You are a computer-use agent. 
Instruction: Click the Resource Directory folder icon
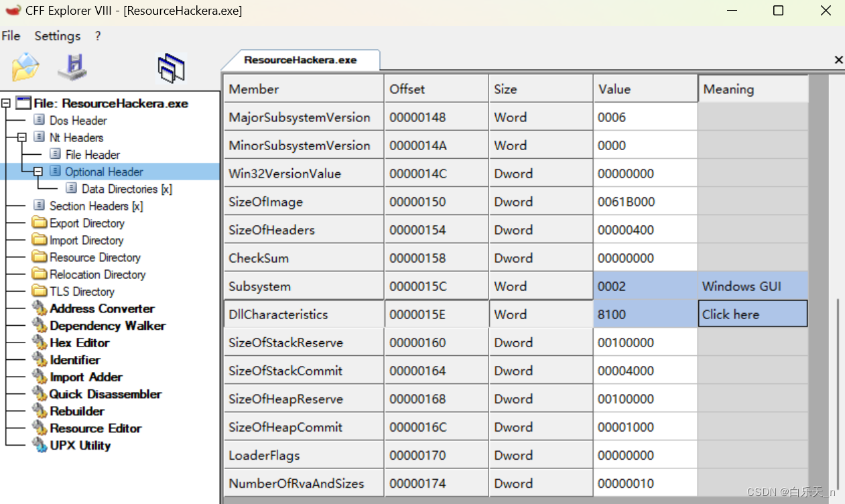pyautogui.click(x=40, y=257)
